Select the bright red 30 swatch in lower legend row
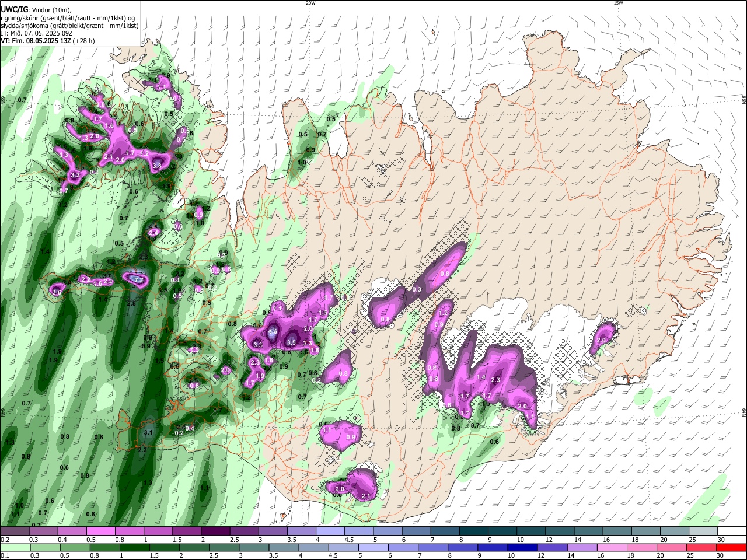Screen dimensions: 747x560 point(731,547)
